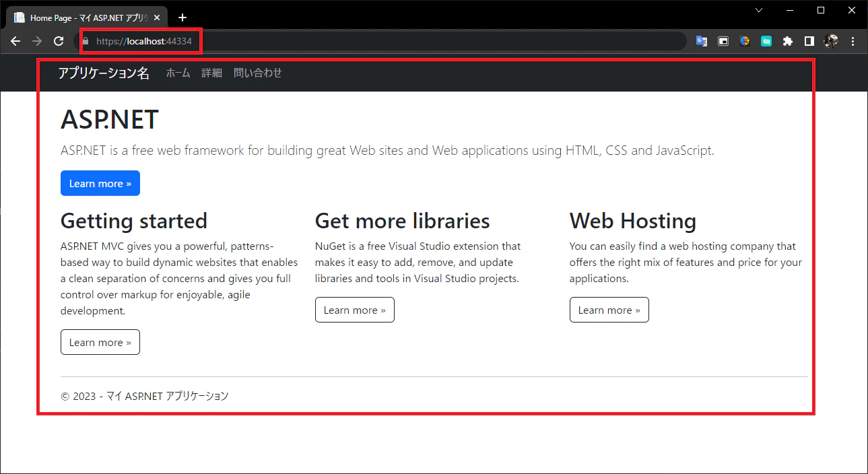
Task: Click the blue Learn more button
Action: pos(100,183)
